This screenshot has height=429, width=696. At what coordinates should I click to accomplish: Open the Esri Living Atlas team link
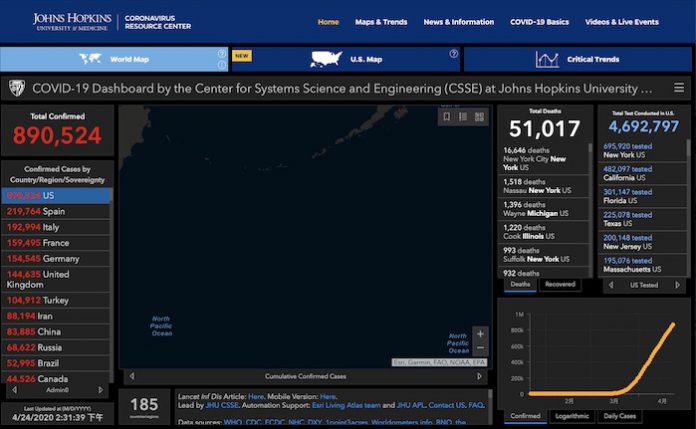click(346, 405)
